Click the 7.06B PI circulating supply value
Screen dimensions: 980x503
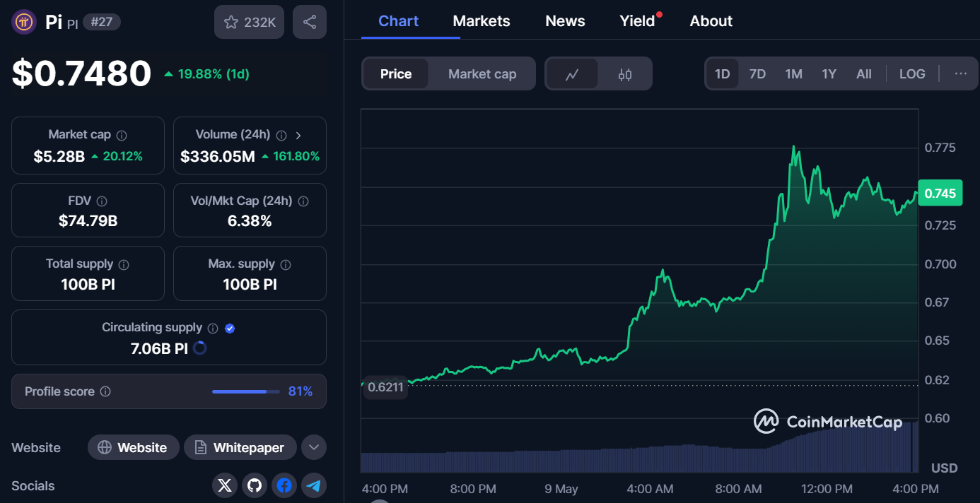[x=159, y=348]
